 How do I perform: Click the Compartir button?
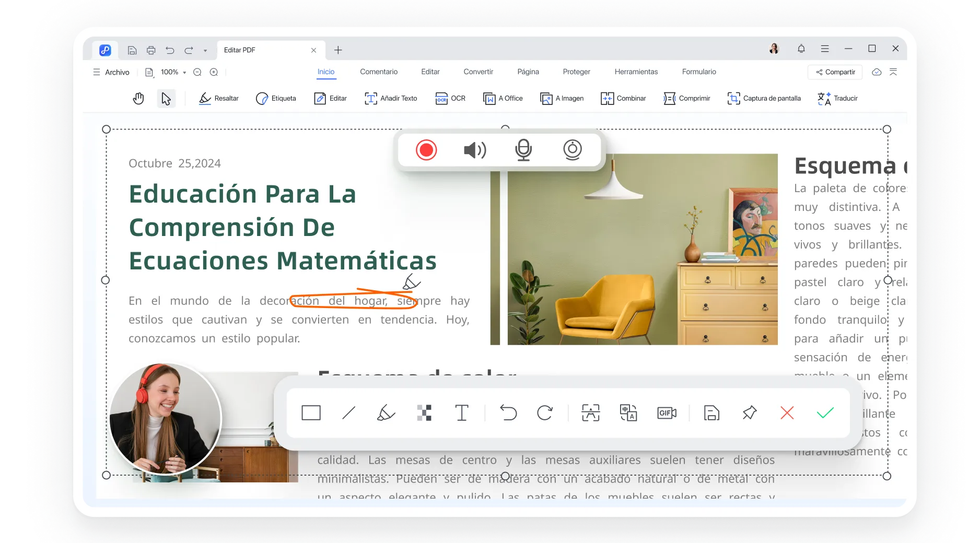pyautogui.click(x=835, y=72)
